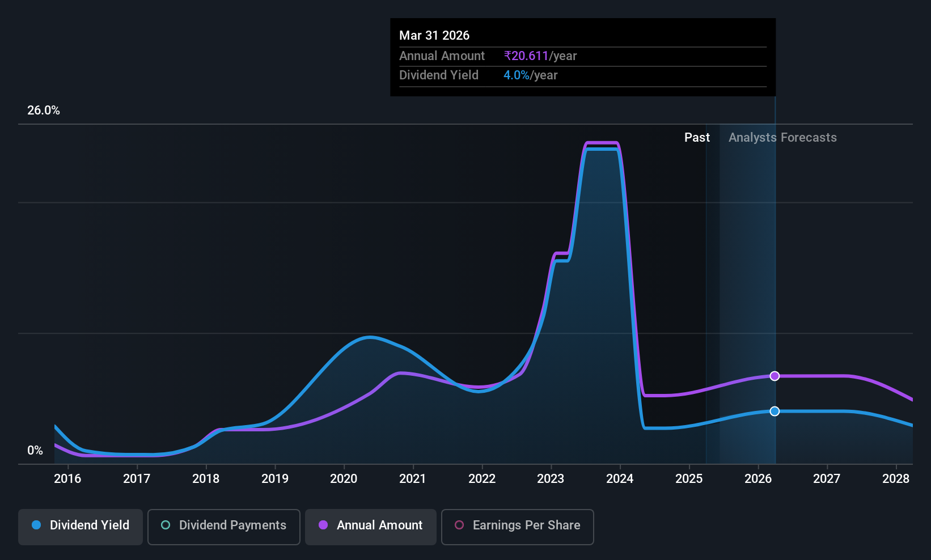Click the 2019 x-axis label
931x560 pixels.
click(x=275, y=479)
